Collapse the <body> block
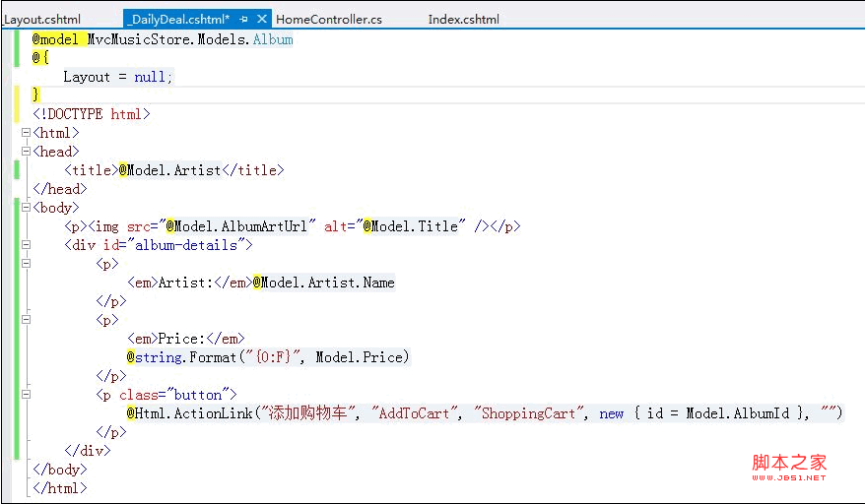 pos(27,208)
